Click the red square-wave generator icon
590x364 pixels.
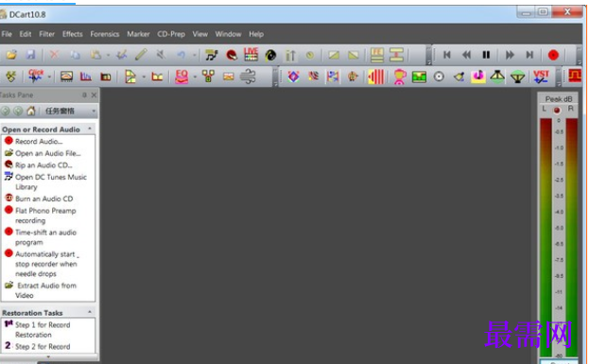tap(575, 76)
